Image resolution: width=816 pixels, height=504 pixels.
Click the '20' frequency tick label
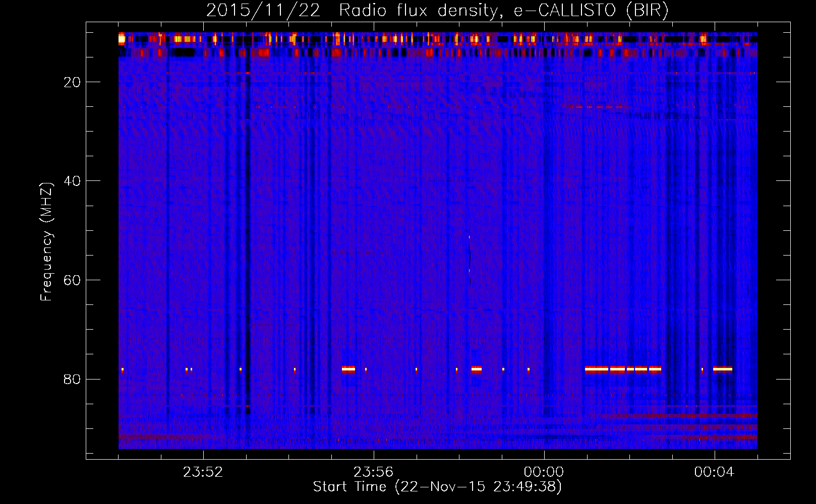72,82
